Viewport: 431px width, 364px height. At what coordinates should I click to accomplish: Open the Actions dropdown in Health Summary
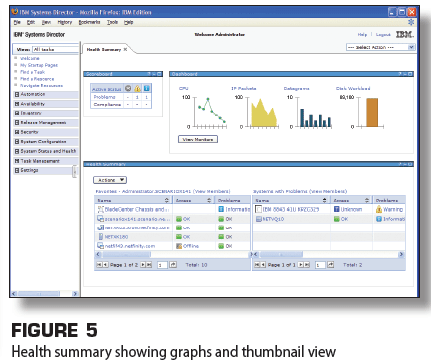point(110,180)
